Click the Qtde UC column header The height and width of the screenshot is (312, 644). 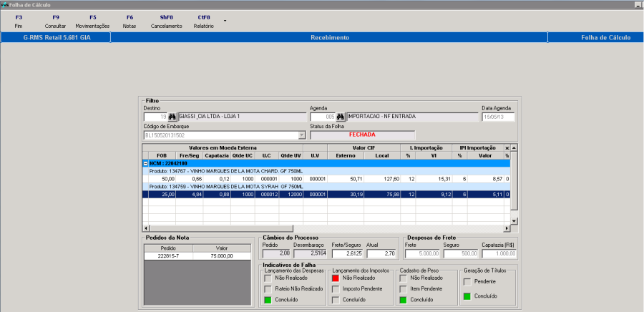[243, 156]
